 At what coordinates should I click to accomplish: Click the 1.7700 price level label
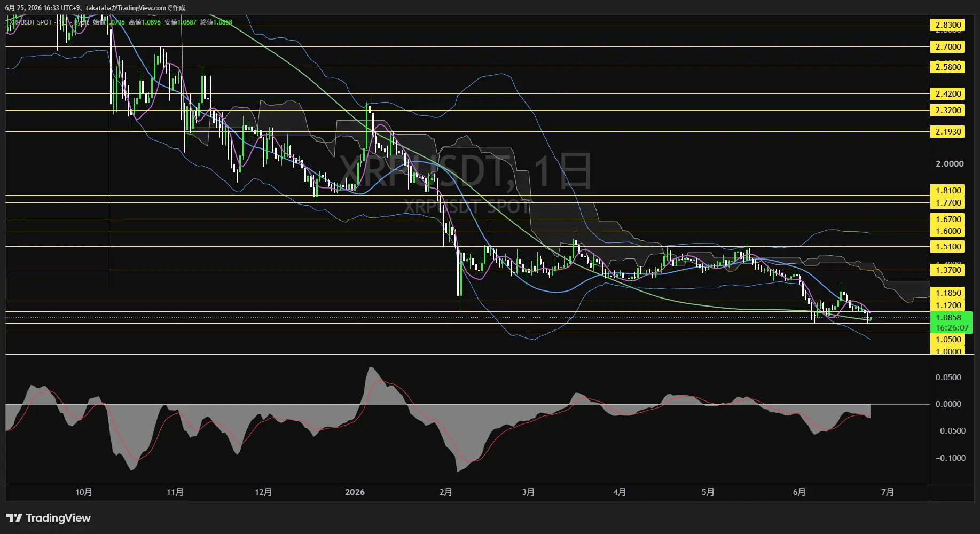[x=948, y=203]
